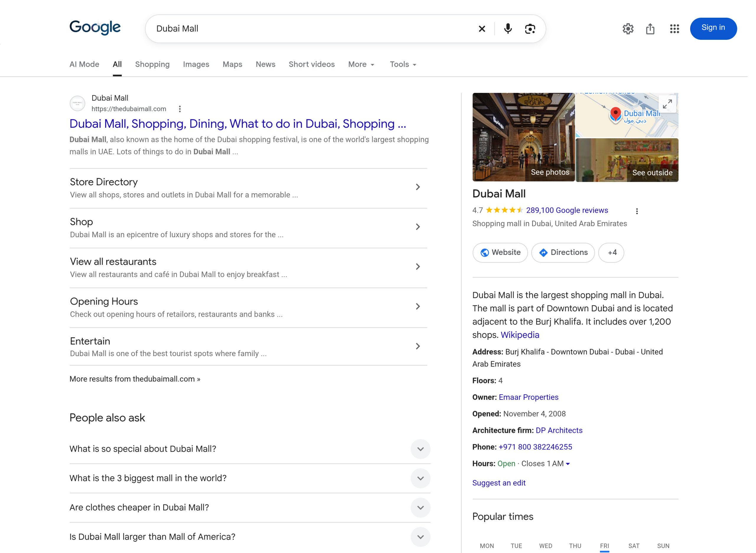
Task: Start voice search with the microphone icon
Action: pyautogui.click(x=508, y=29)
